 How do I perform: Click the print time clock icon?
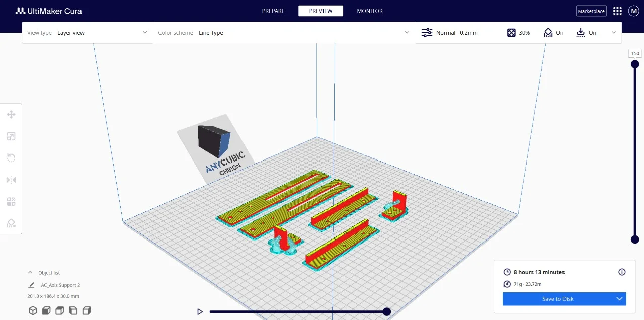click(x=507, y=272)
